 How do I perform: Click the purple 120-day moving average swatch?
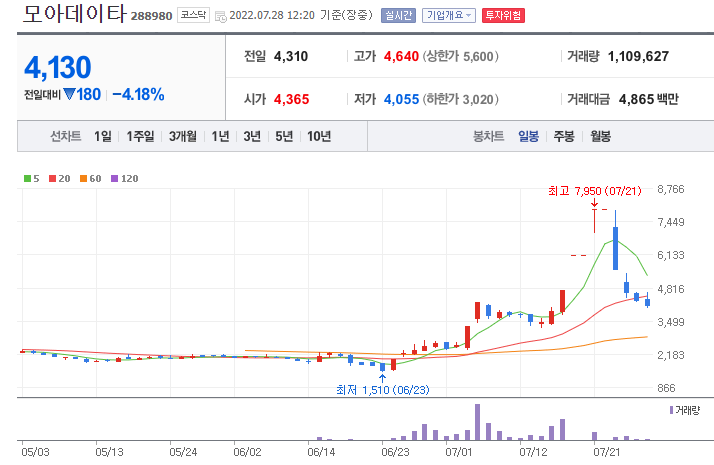[x=114, y=179]
